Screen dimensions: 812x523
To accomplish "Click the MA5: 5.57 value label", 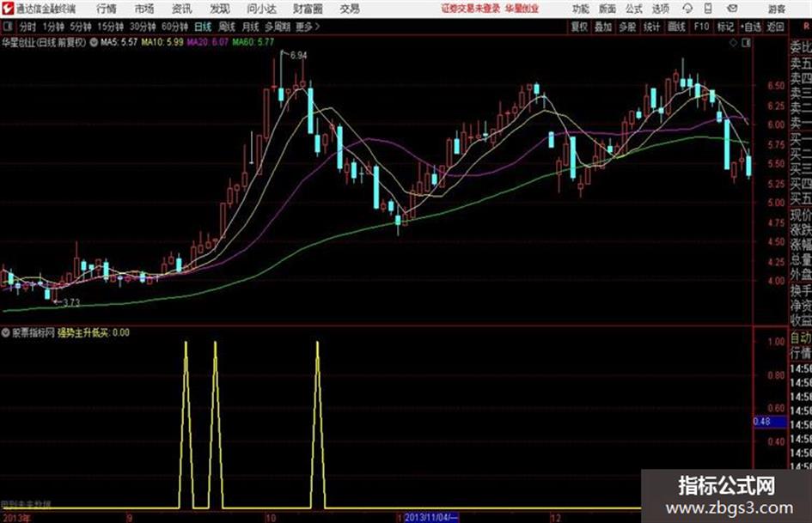I will (x=119, y=42).
